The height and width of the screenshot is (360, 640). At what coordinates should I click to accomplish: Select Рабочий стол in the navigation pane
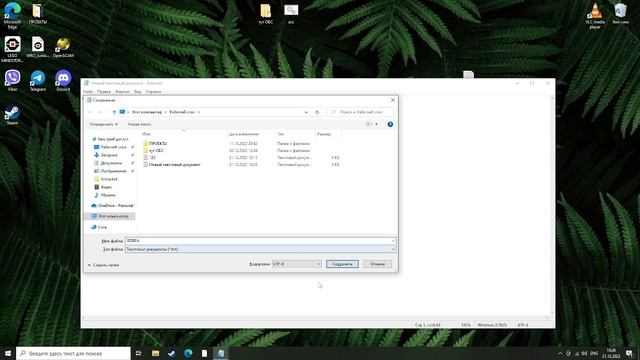click(x=113, y=147)
